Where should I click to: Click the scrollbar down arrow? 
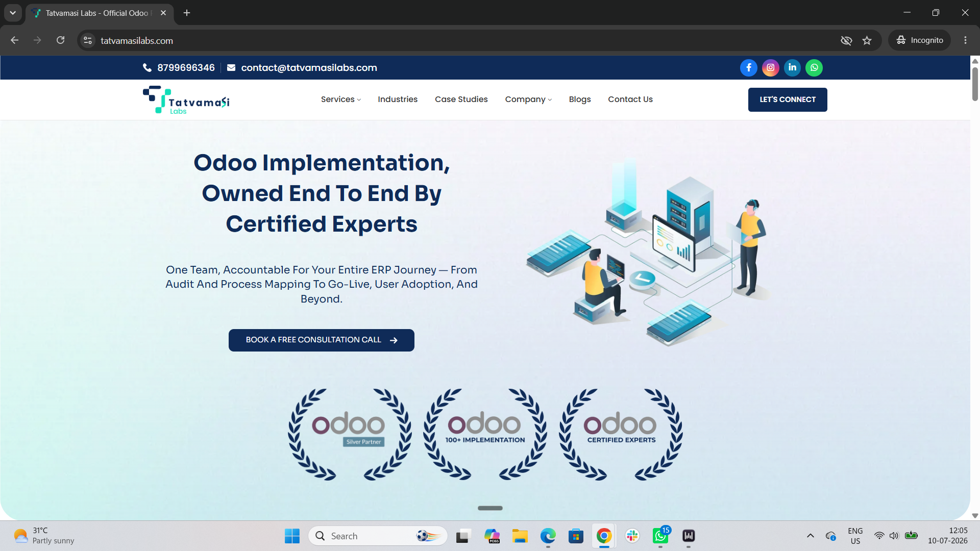click(x=975, y=516)
